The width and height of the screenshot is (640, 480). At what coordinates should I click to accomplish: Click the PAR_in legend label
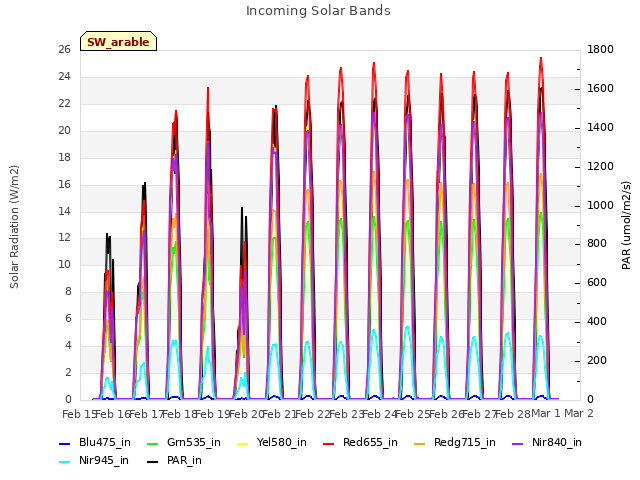click(184, 460)
